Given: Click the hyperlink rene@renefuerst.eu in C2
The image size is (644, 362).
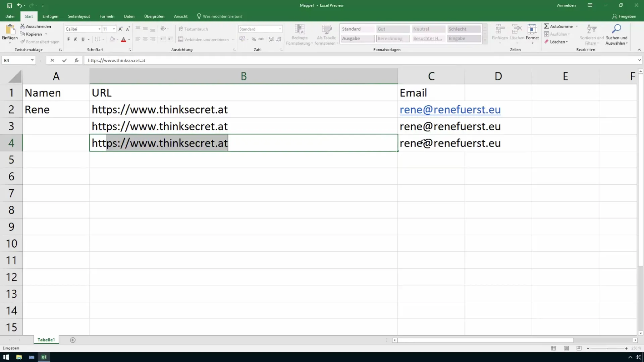Looking at the screenshot, I should [450, 109].
